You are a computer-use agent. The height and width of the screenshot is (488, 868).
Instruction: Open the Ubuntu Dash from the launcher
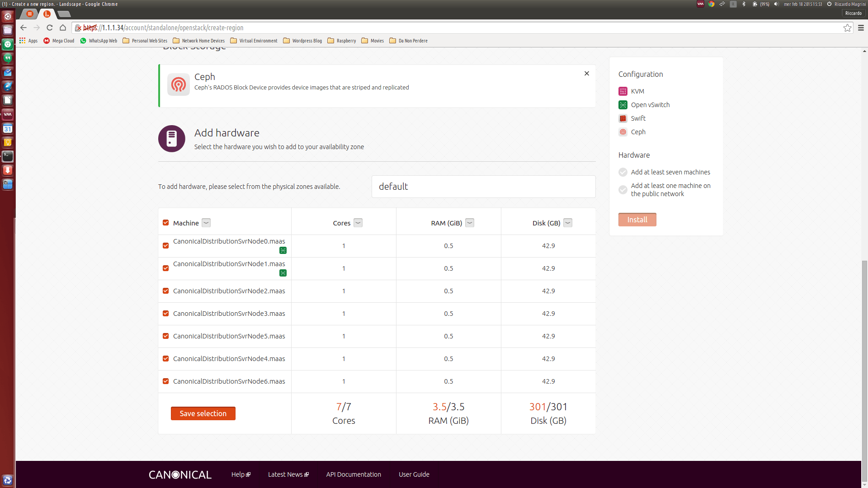coord(8,16)
